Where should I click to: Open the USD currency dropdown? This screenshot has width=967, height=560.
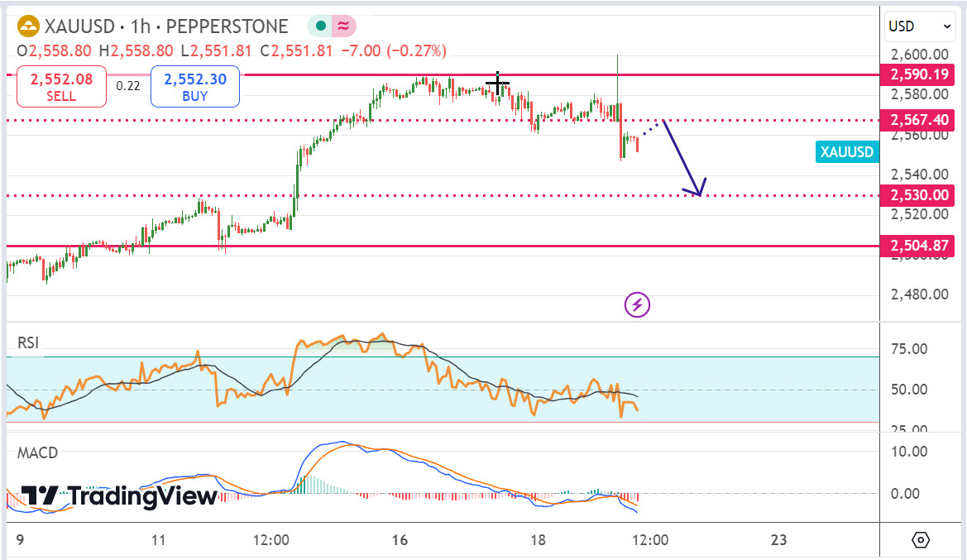[x=920, y=26]
